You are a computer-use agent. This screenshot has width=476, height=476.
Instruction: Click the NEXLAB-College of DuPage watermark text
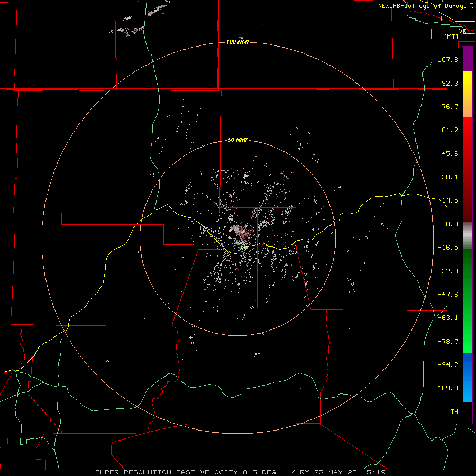pyautogui.click(x=426, y=6)
